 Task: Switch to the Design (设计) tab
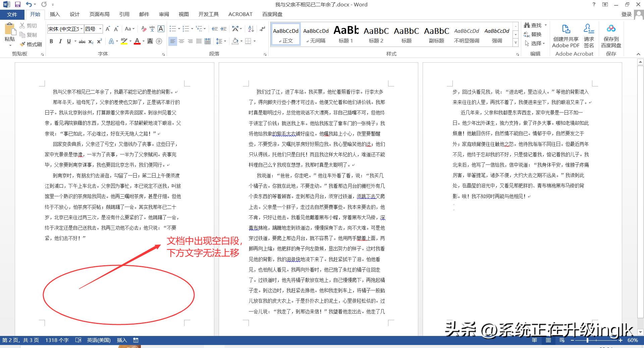[x=74, y=14]
